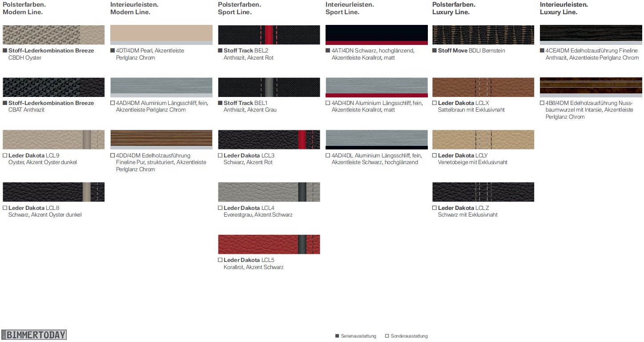
Task: Toggle checkbox for 4B8/4DM Nussbaumwurzel trim
Action: [x=542, y=103]
